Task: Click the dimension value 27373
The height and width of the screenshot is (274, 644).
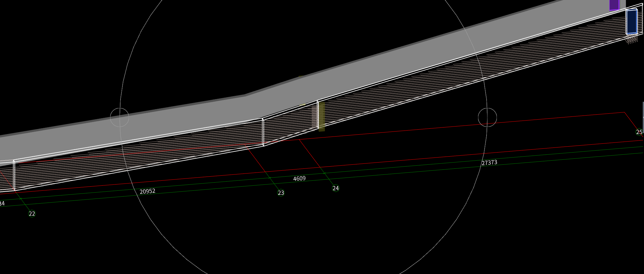Action: [489, 163]
